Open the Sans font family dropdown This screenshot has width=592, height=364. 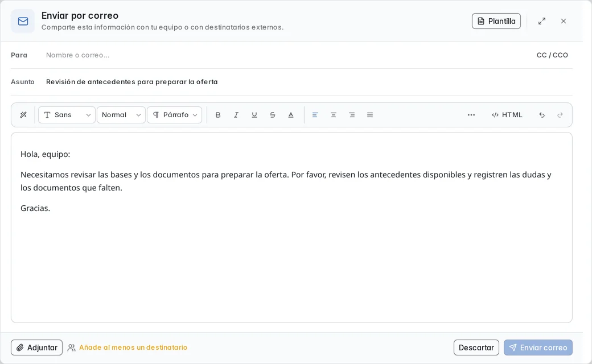[x=67, y=115]
